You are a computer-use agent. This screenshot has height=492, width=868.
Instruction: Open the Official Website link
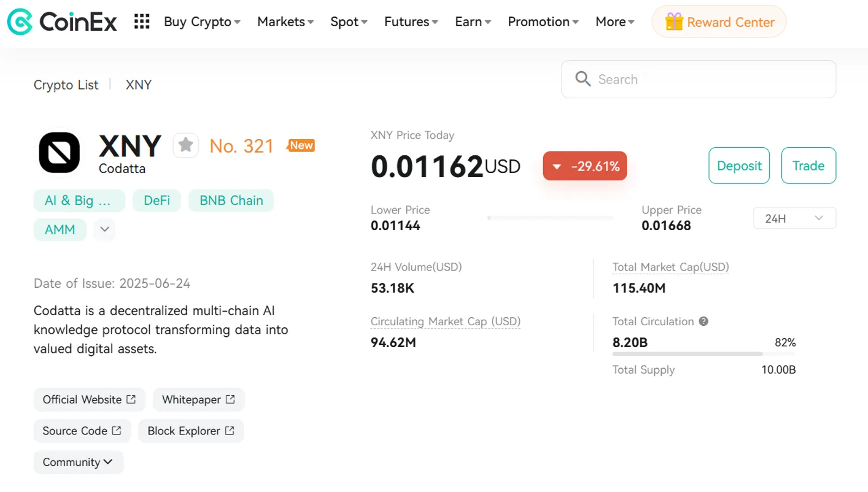pos(90,400)
